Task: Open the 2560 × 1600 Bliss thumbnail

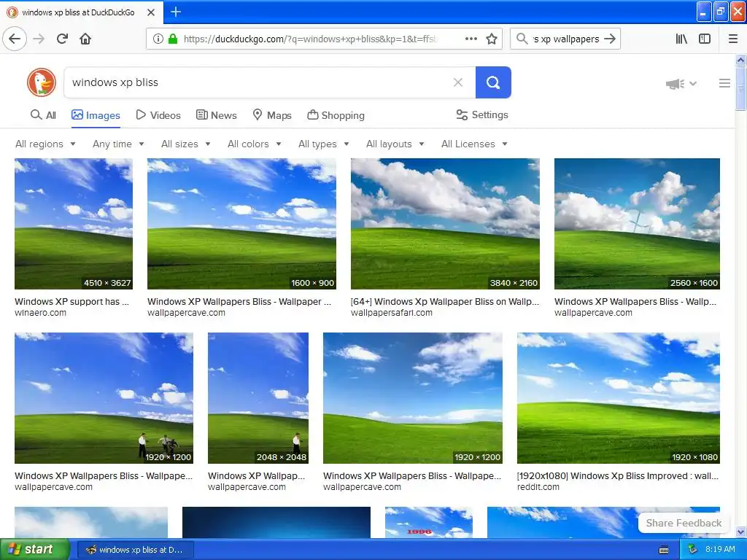Action: (637, 223)
